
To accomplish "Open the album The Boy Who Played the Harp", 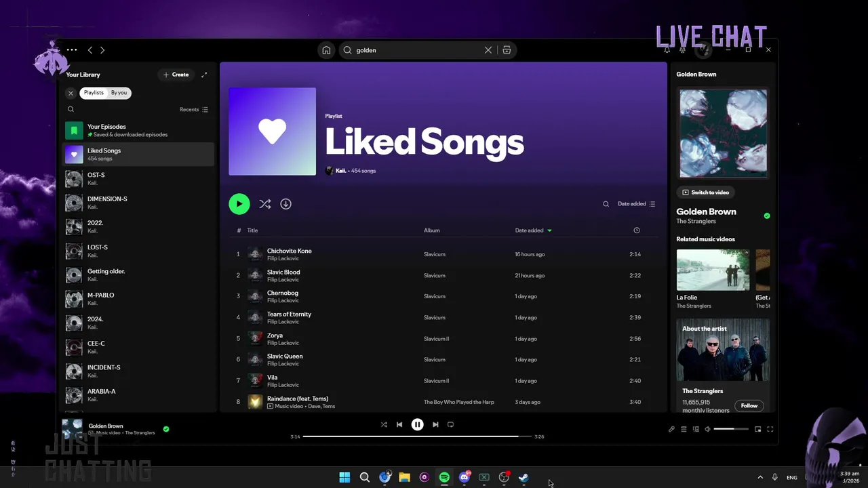I will pos(459,402).
